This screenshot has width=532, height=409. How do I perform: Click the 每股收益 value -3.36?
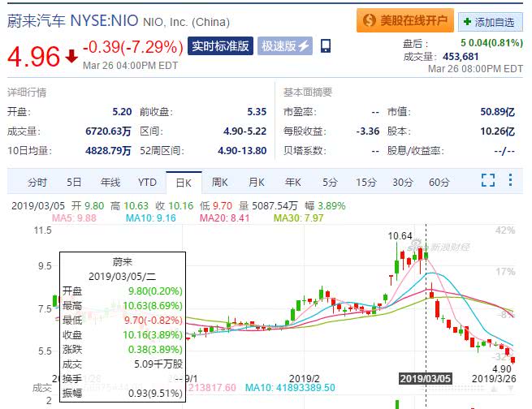tap(367, 131)
